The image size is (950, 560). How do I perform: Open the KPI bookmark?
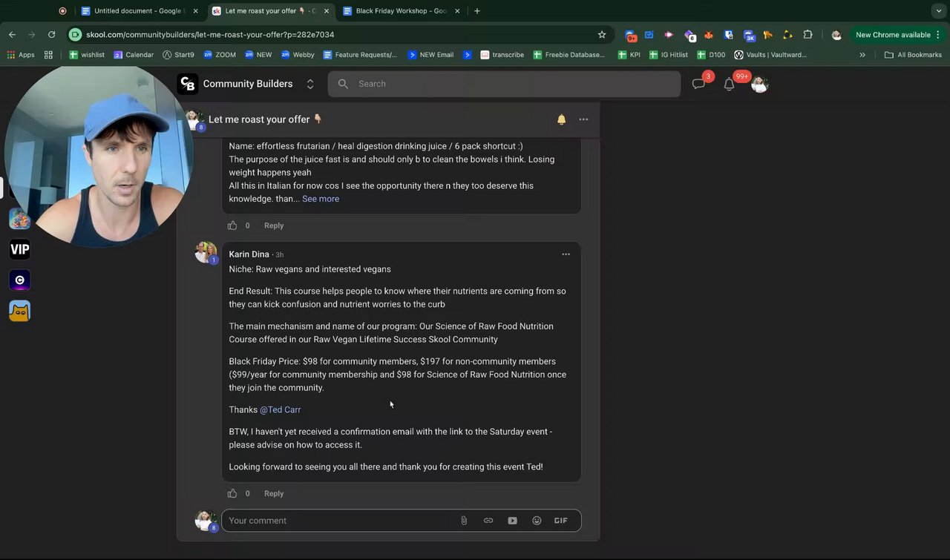pyautogui.click(x=629, y=55)
